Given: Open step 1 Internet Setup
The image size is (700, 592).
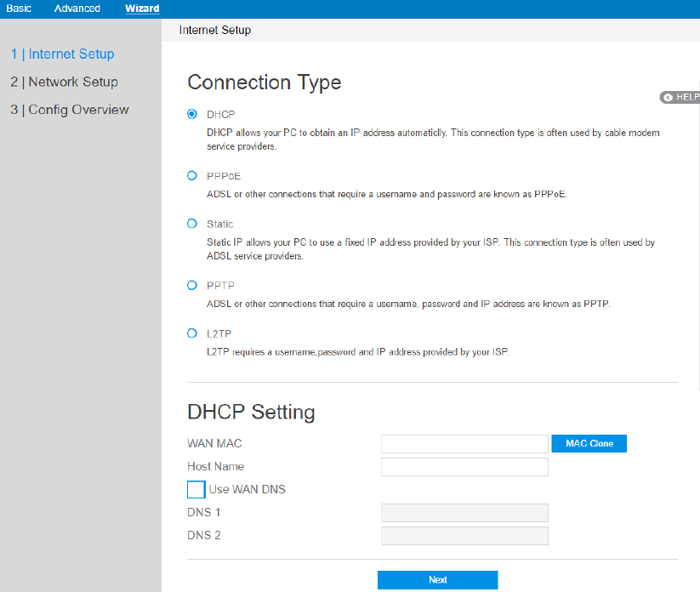Looking at the screenshot, I should pyautogui.click(x=62, y=54).
